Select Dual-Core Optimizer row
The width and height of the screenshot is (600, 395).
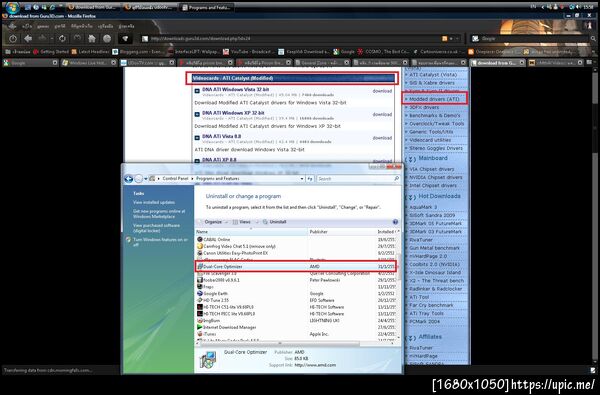296,266
